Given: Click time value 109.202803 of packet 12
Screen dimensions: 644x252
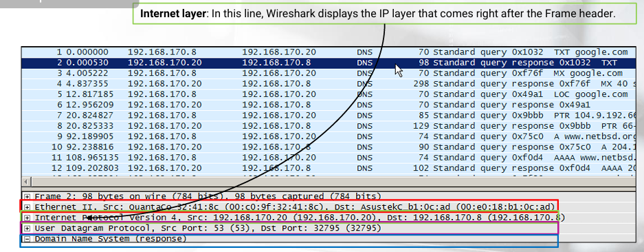Looking at the screenshot, I should (92, 169).
